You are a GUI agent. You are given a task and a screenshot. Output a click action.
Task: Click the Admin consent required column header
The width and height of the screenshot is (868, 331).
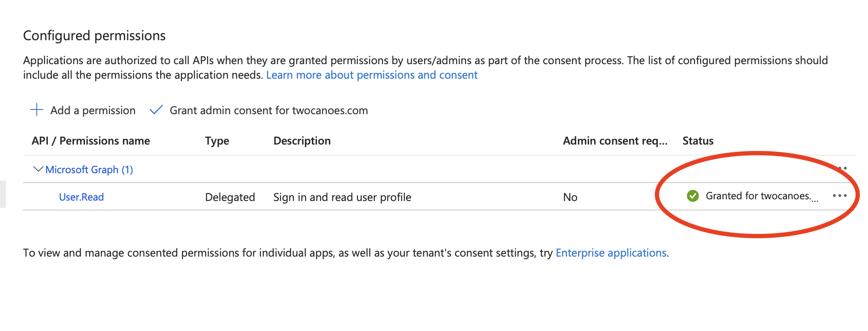click(x=615, y=141)
